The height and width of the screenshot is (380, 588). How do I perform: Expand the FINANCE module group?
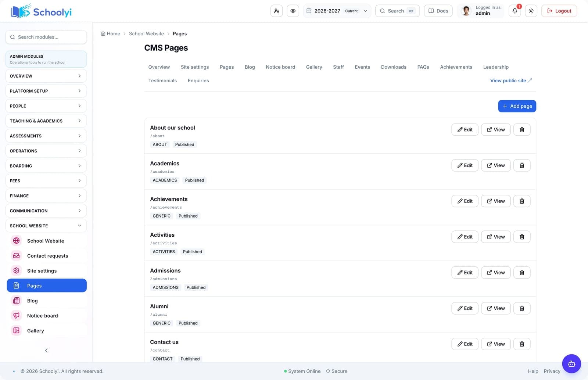(46, 196)
